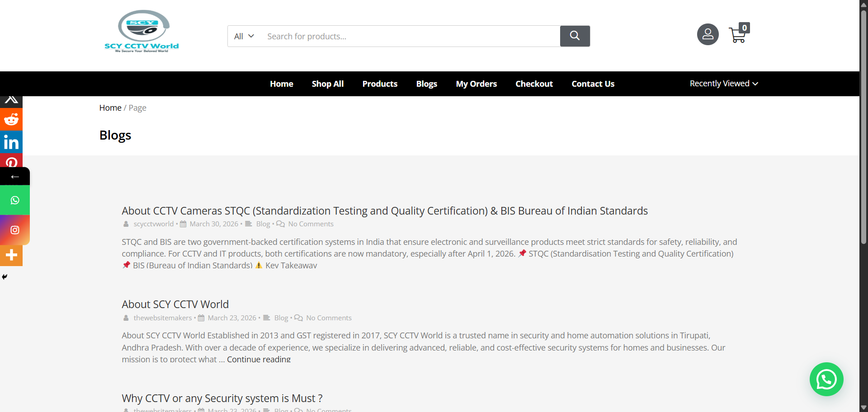Open Instagram from sidebar

pyautogui.click(x=15, y=230)
